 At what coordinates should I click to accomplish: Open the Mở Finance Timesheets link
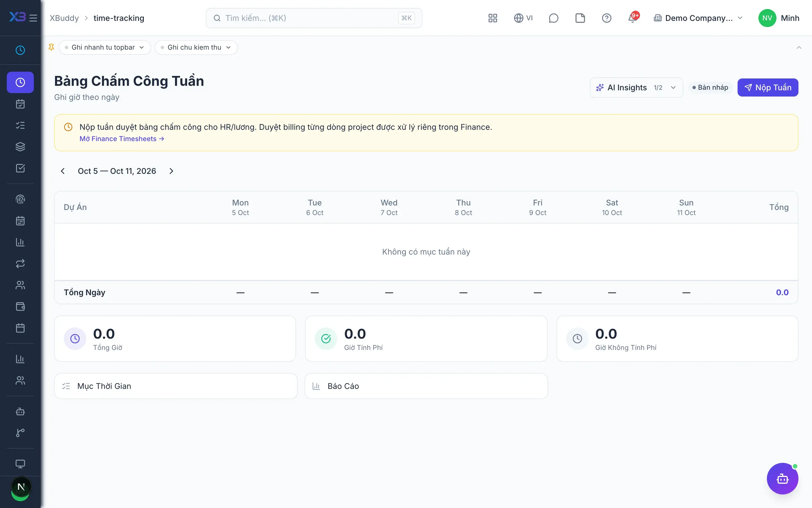pos(122,139)
